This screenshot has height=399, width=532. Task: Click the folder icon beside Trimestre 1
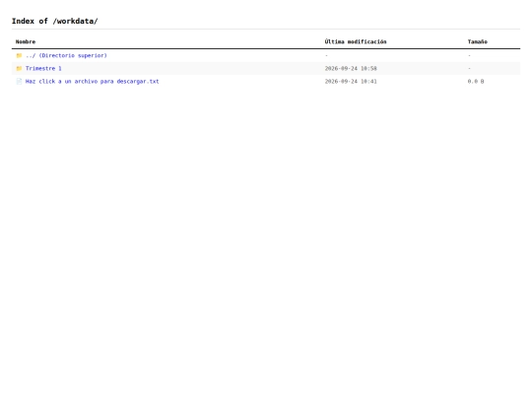click(19, 68)
